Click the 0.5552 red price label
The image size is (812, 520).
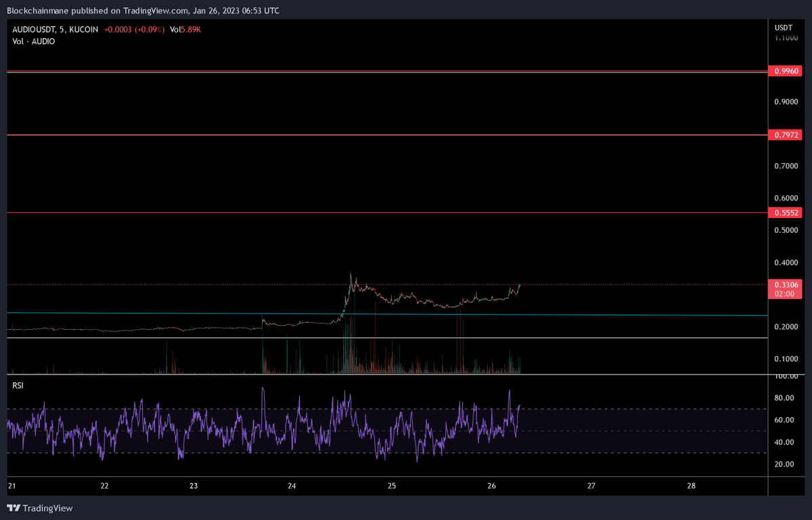787,213
